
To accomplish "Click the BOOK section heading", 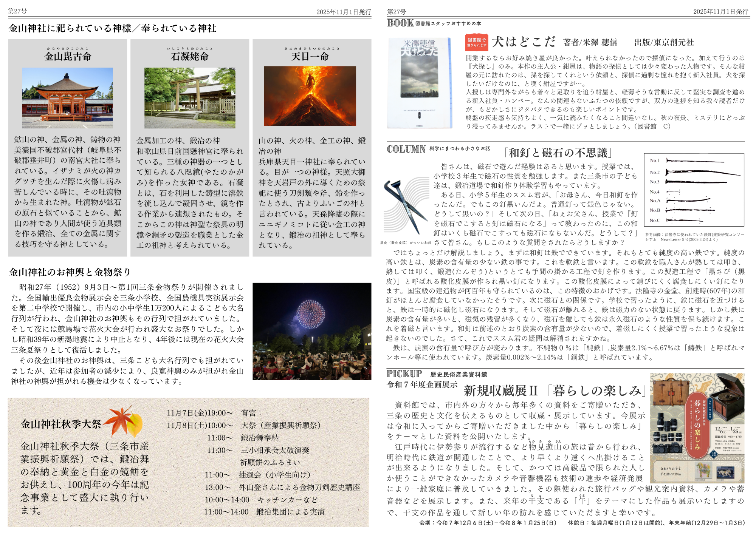I will [400, 23].
